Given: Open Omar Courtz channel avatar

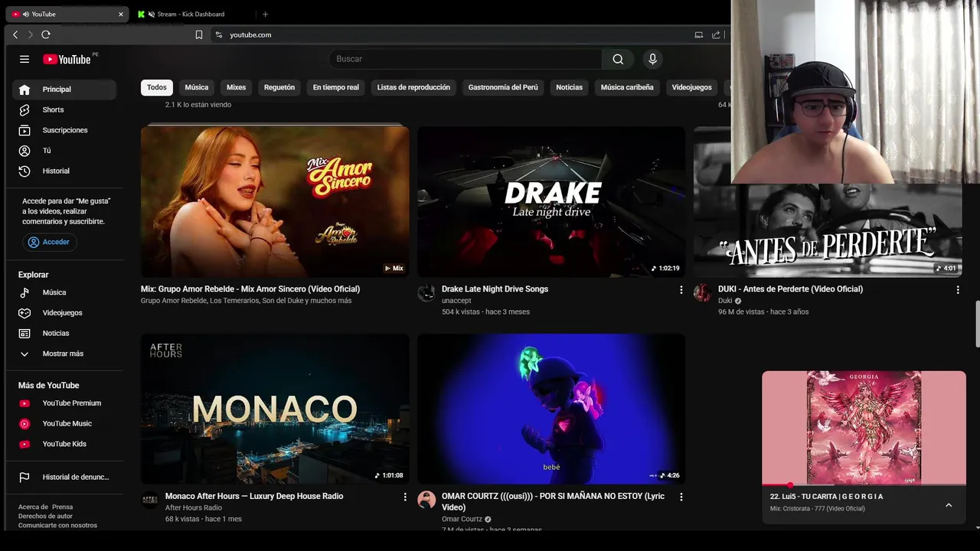Looking at the screenshot, I should coord(426,500).
